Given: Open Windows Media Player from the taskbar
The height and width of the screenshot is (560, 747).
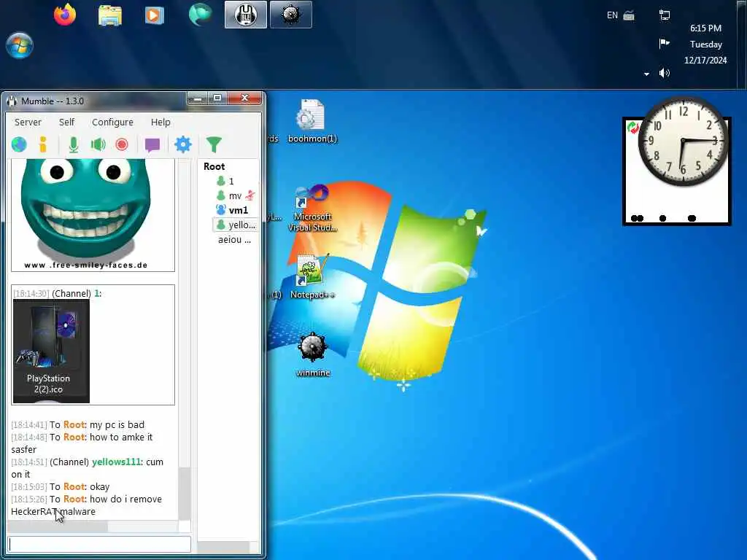Looking at the screenshot, I should (155, 15).
